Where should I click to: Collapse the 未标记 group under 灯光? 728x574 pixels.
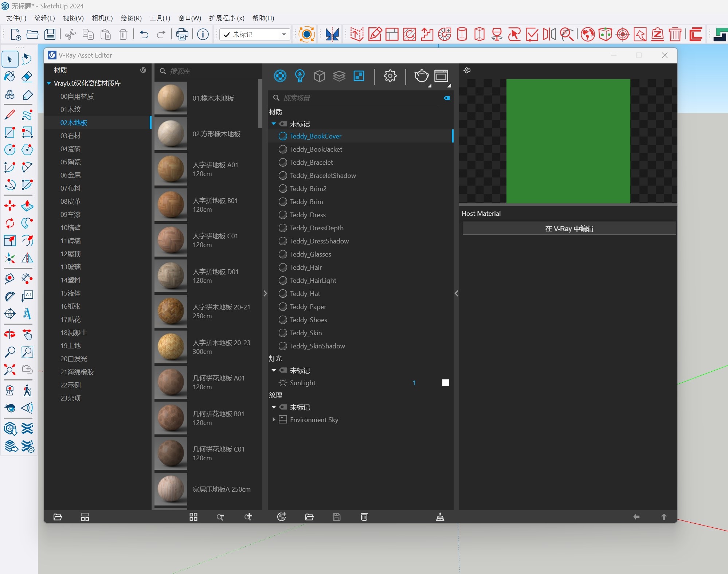coord(274,371)
